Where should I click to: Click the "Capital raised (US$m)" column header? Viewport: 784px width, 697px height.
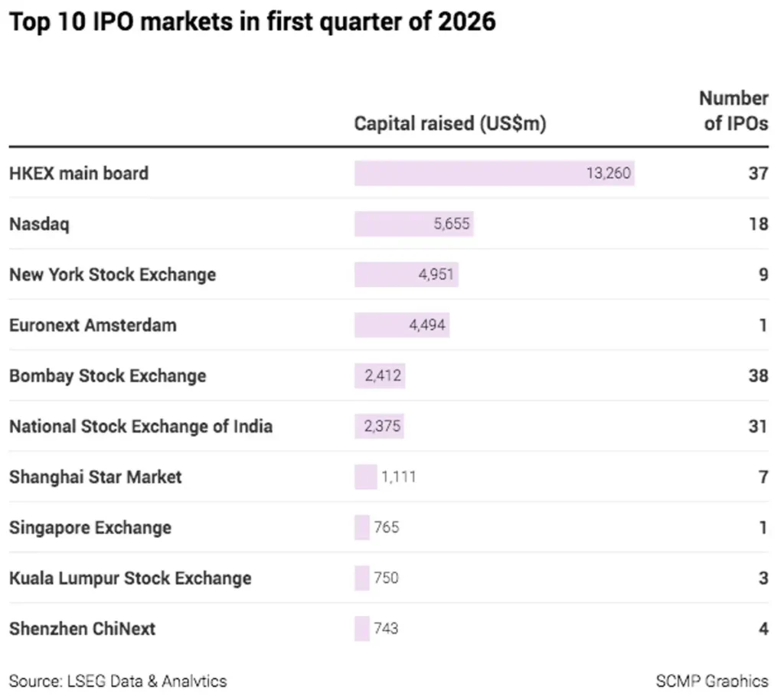click(x=449, y=124)
